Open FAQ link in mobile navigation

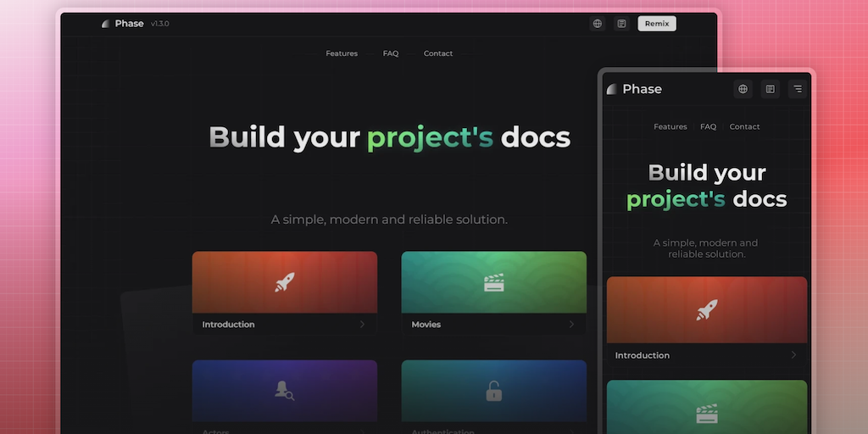(x=708, y=127)
